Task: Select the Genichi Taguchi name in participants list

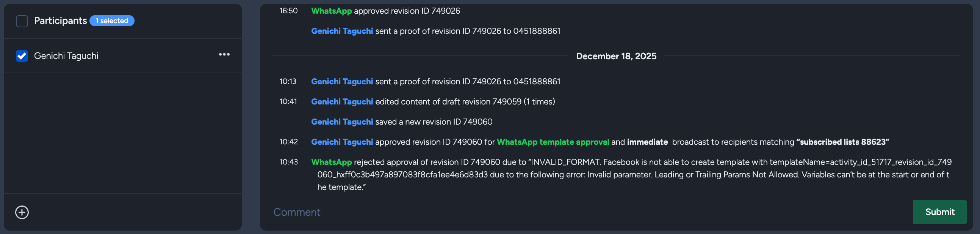Action: click(66, 56)
